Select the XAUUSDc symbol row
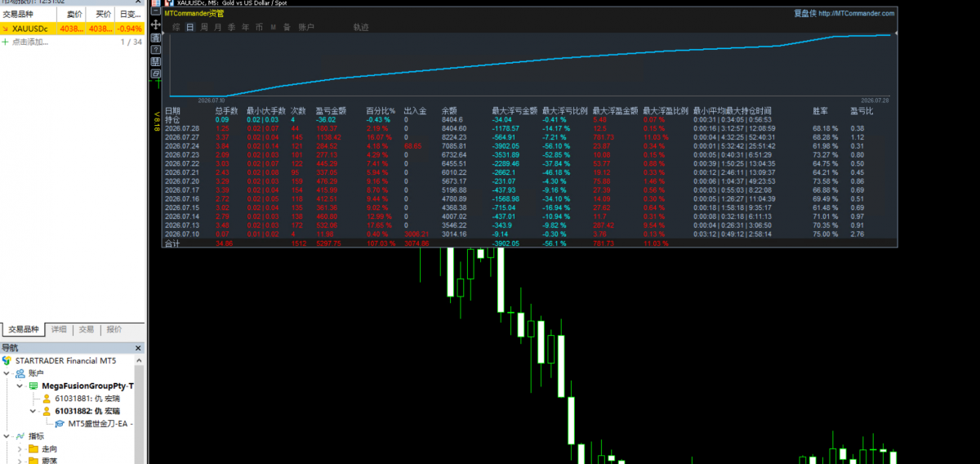 (72, 29)
